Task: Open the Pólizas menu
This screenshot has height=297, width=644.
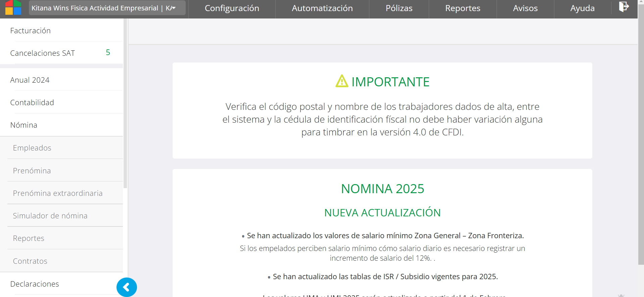Action: 399,8
